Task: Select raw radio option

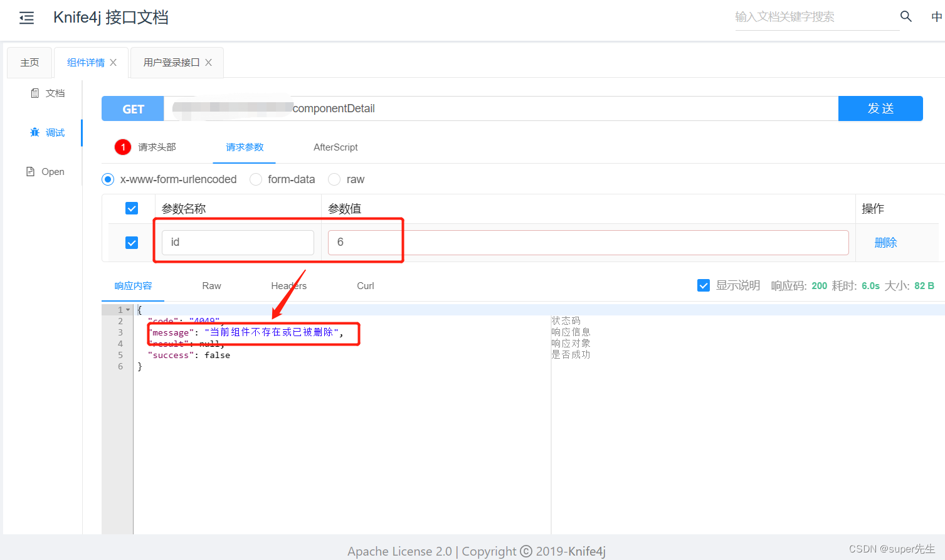Action: click(x=334, y=179)
